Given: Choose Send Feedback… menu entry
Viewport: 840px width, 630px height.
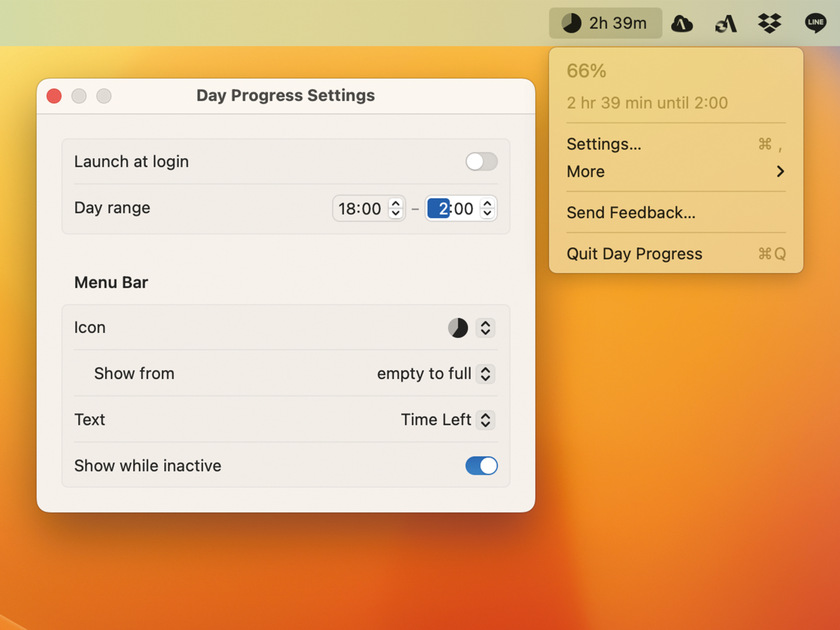Looking at the screenshot, I should pyautogui.click(x=676, y=213).
